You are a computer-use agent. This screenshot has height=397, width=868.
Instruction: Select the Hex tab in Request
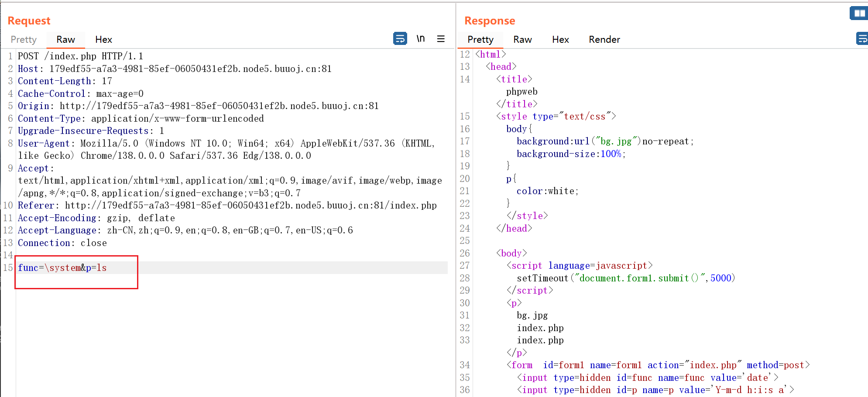[x=103, y=40]
